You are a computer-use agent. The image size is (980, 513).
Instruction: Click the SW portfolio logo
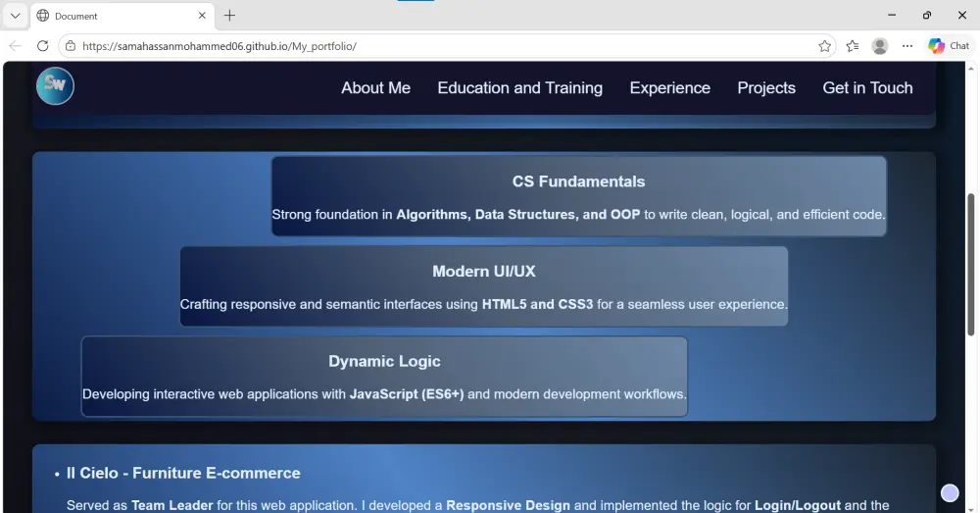coord(55,85)
